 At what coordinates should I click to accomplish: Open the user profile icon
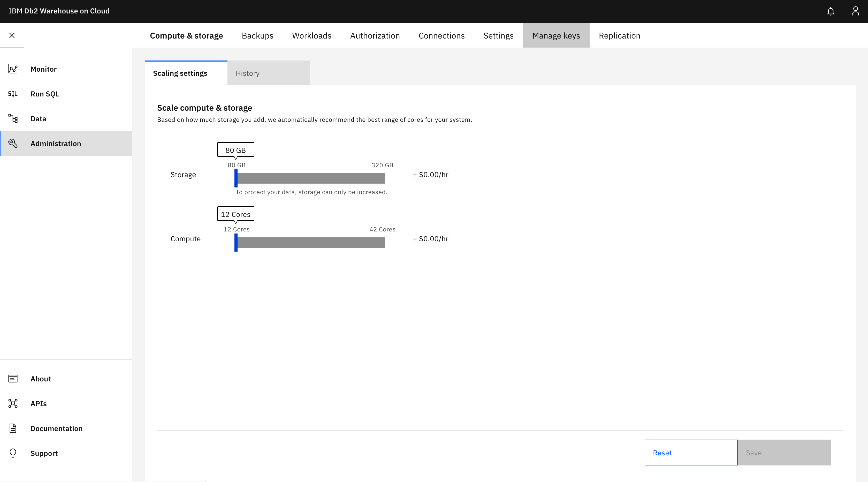click(855, 11)
